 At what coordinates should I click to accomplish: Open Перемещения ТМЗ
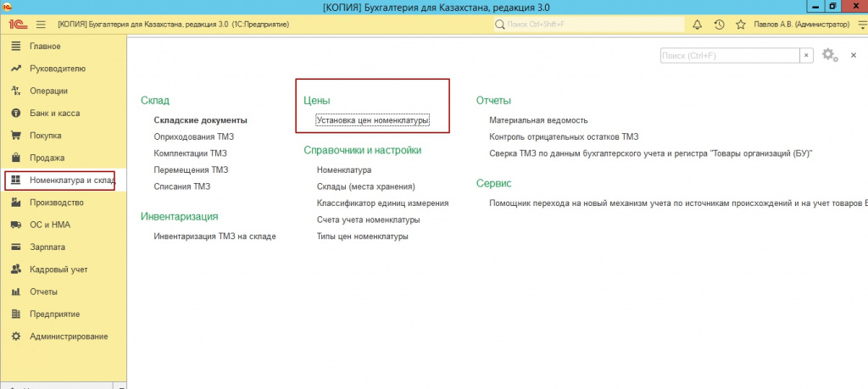click(x=191, y=169)
